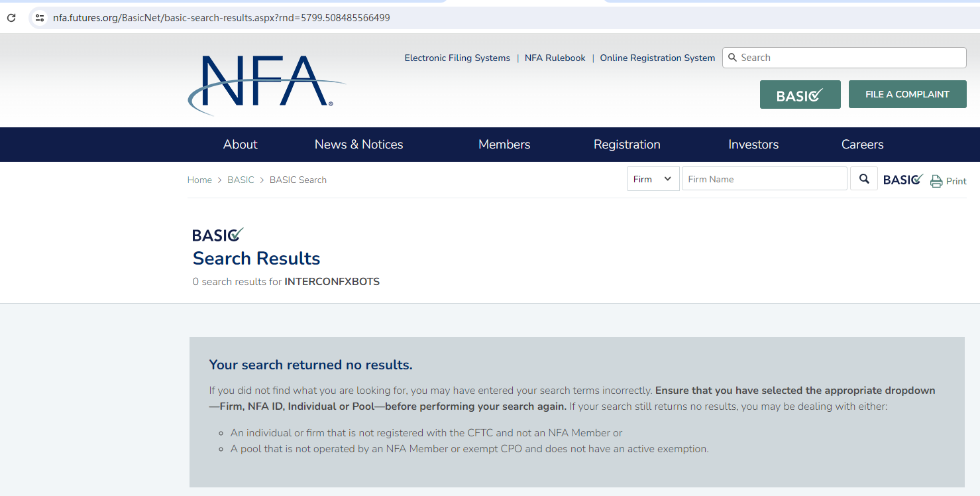
Task: Click the search term INTERCONFXBOTS
Action: tap(332, 282)
